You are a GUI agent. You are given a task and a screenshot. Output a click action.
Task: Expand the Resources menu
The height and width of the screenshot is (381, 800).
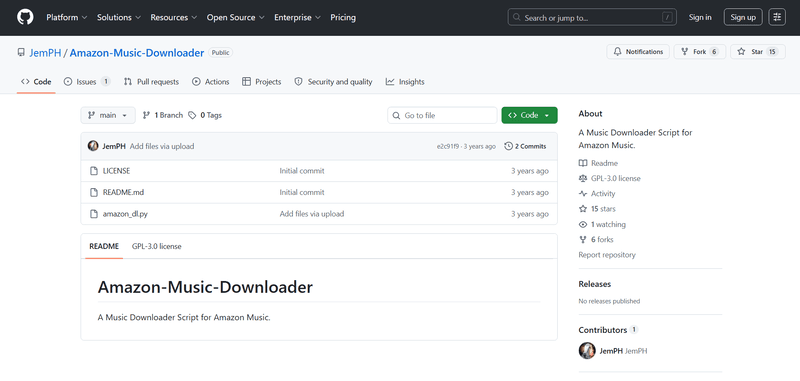[173, 17]
